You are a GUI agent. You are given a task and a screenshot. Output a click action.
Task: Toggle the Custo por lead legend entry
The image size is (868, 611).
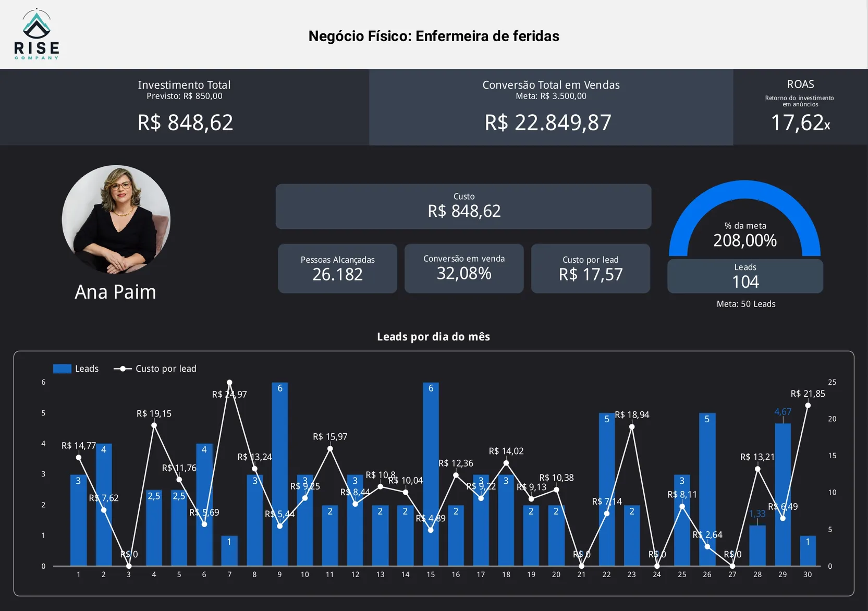pyautogui.click(x=155, y=368)
